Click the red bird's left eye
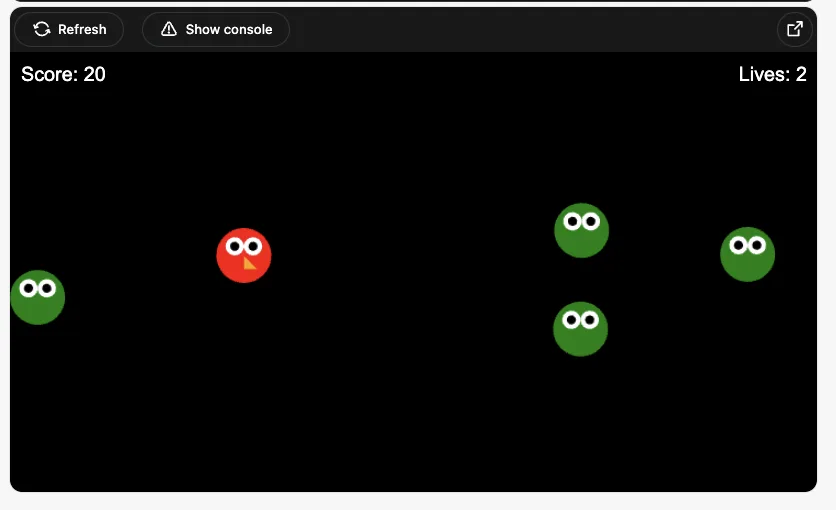 (x=236, y=245)
